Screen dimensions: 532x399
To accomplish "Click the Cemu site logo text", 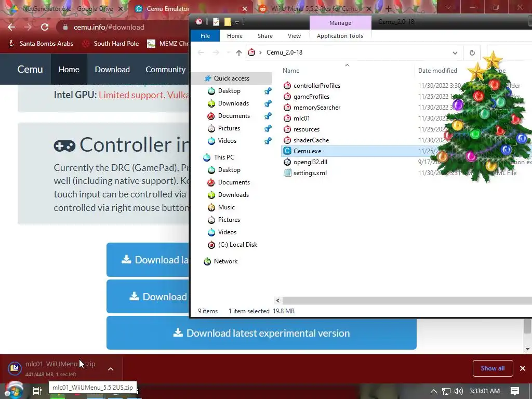I will tap(30, 69).
